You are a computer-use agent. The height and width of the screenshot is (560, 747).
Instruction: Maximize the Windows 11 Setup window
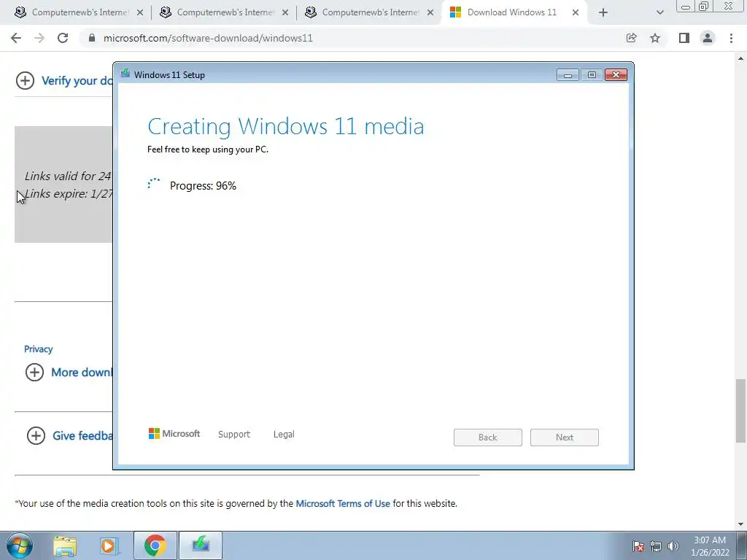[x=592, y=75]
